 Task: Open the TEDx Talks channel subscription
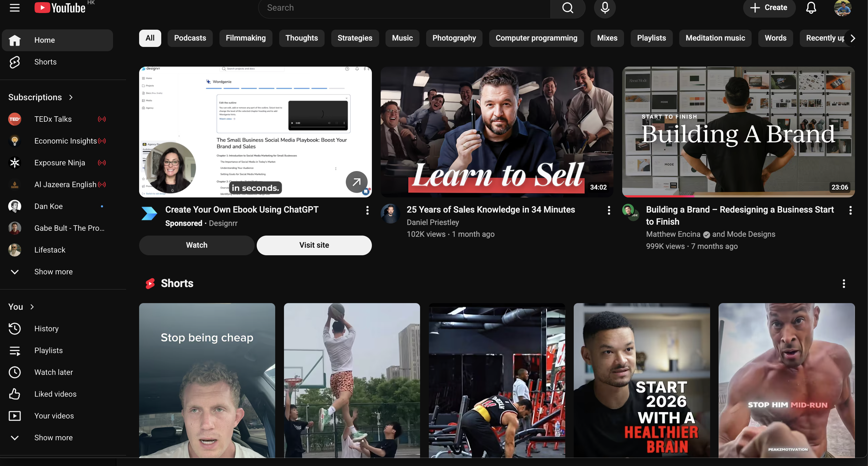[x=53, y=119]
